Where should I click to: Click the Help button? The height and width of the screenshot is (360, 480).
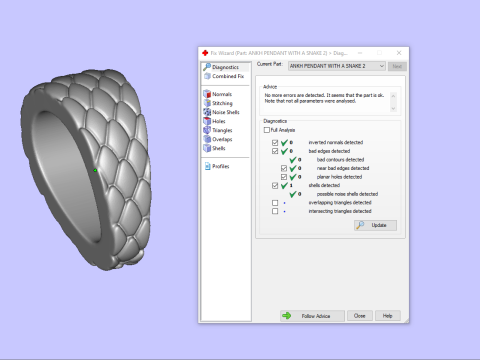387,316
